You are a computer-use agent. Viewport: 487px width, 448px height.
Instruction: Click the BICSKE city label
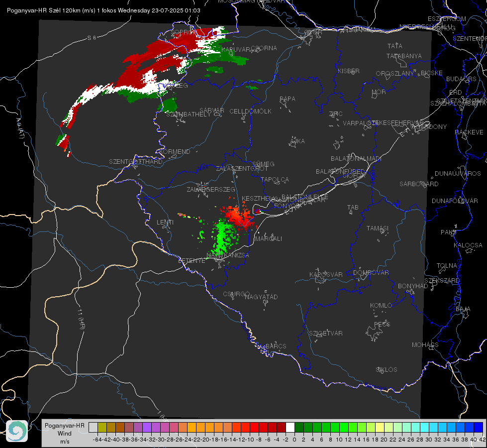[x=431, y=73]
